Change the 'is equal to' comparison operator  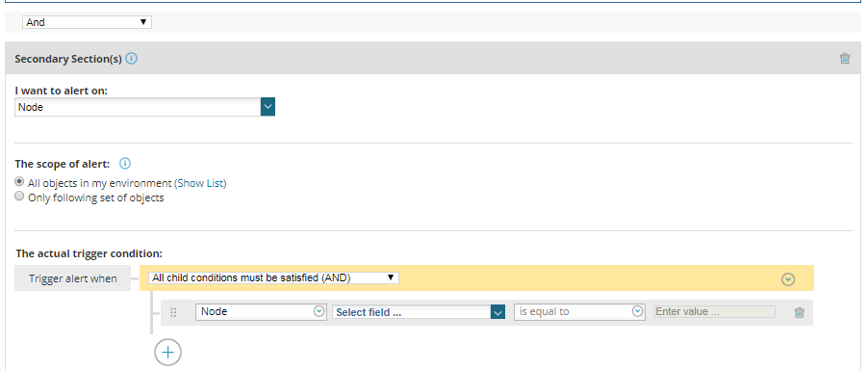click(580, 312)
